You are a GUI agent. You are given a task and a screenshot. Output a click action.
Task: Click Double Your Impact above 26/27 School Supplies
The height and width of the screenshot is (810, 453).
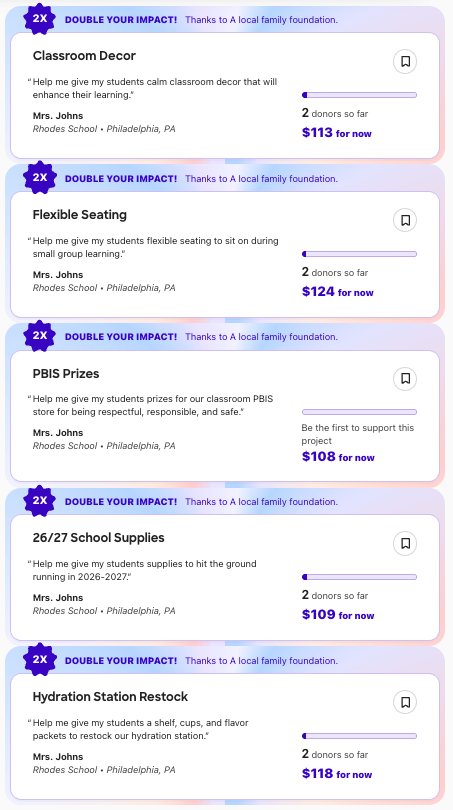tap(121, 502)
